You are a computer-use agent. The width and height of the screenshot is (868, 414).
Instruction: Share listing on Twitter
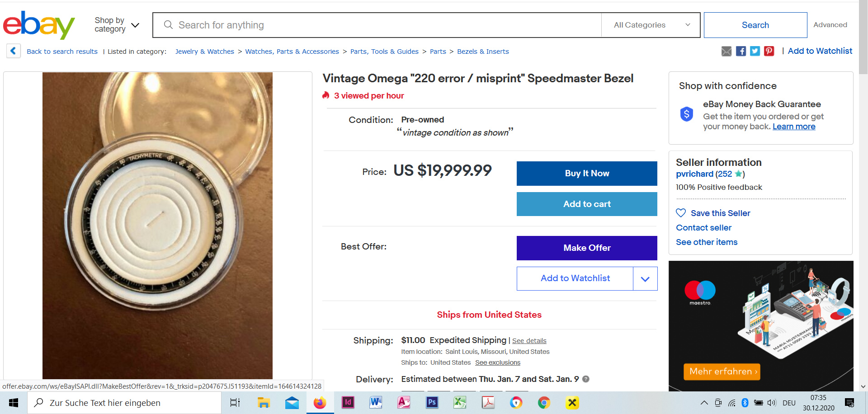755,52
